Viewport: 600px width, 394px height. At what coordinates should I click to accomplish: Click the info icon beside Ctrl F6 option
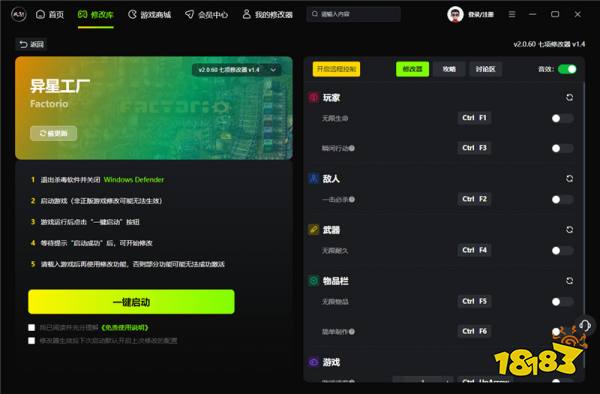[352, 332]
